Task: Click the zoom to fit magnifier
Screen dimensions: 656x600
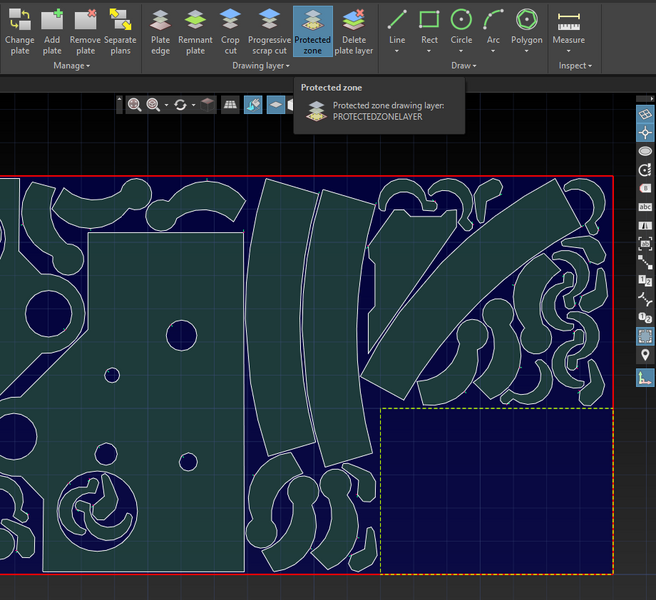Action: (134, 104)
